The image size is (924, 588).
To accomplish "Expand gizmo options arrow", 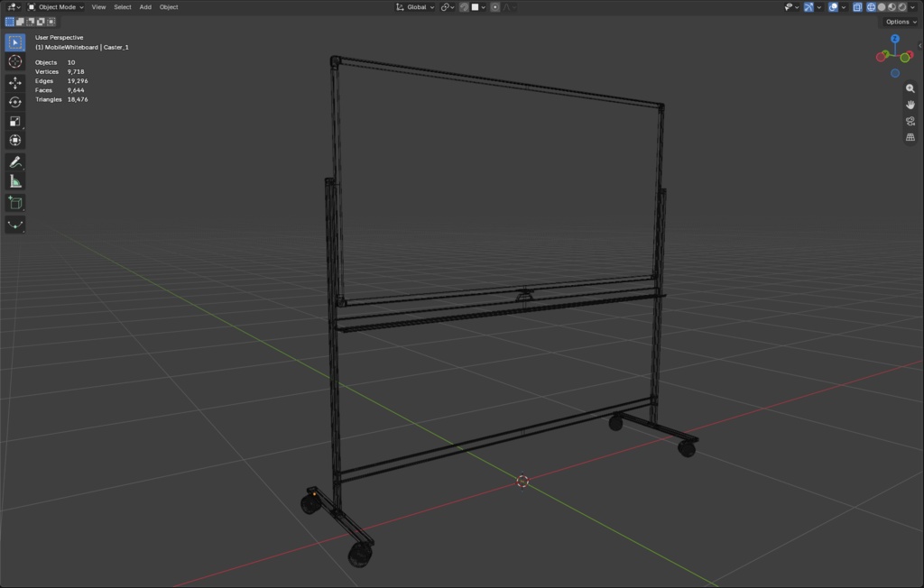I will pos(819,7).
